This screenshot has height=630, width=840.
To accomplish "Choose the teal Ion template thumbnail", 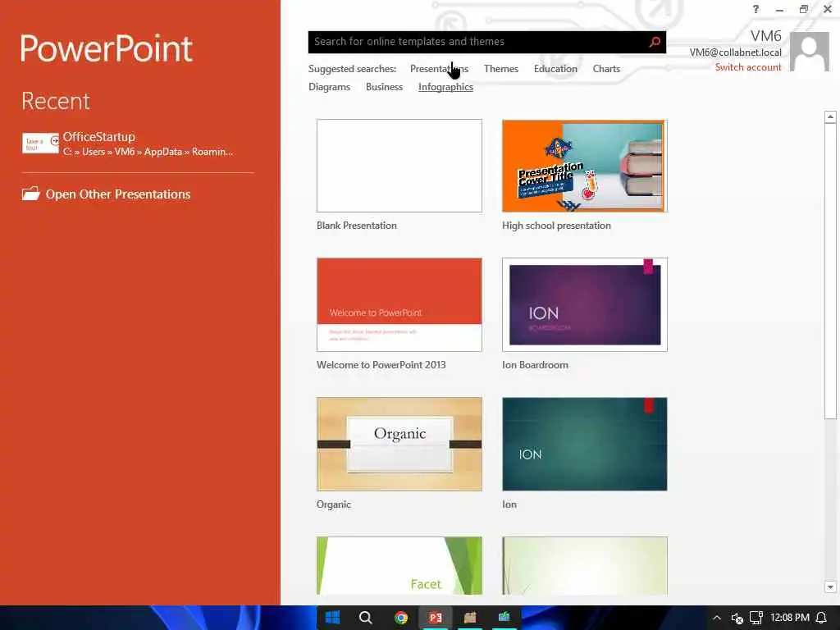I will (584, 444).
